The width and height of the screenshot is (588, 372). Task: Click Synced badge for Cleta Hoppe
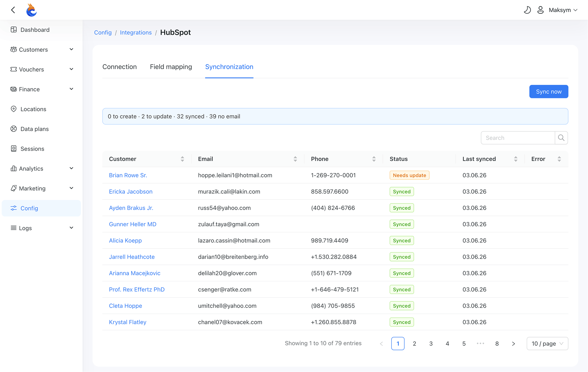click(402, 306)
